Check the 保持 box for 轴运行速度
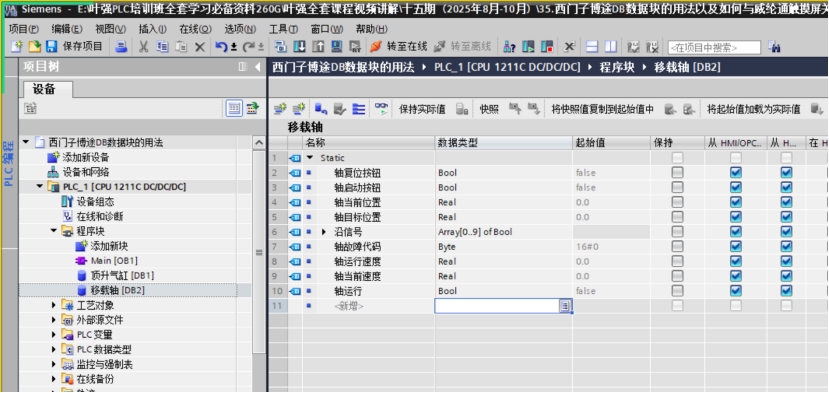This screenshot has width=829, height=393. pos(677,261)
